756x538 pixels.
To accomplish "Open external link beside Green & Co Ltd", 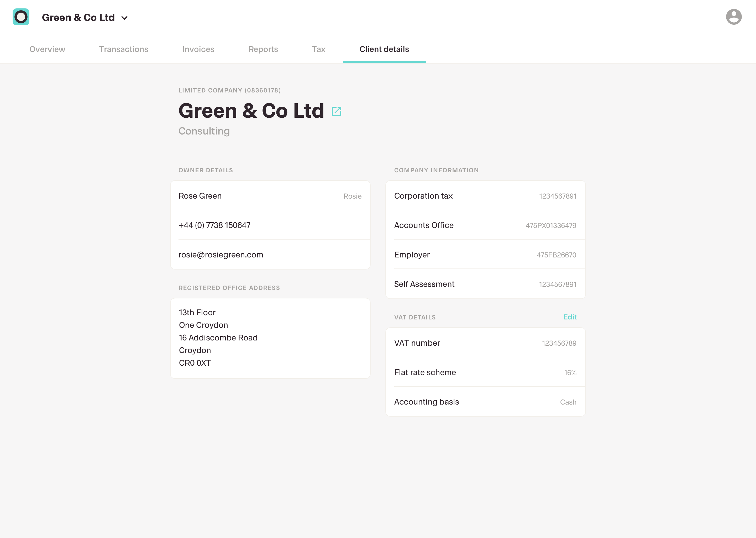I will pyautogui.click(x=336, y=111).
